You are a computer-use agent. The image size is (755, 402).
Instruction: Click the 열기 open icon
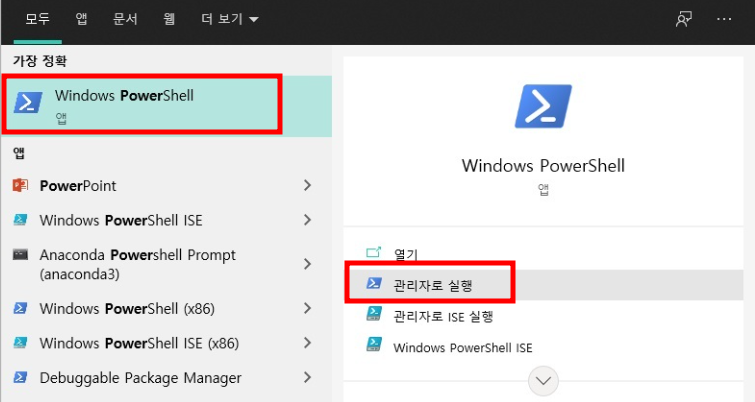tap(374, 252)
